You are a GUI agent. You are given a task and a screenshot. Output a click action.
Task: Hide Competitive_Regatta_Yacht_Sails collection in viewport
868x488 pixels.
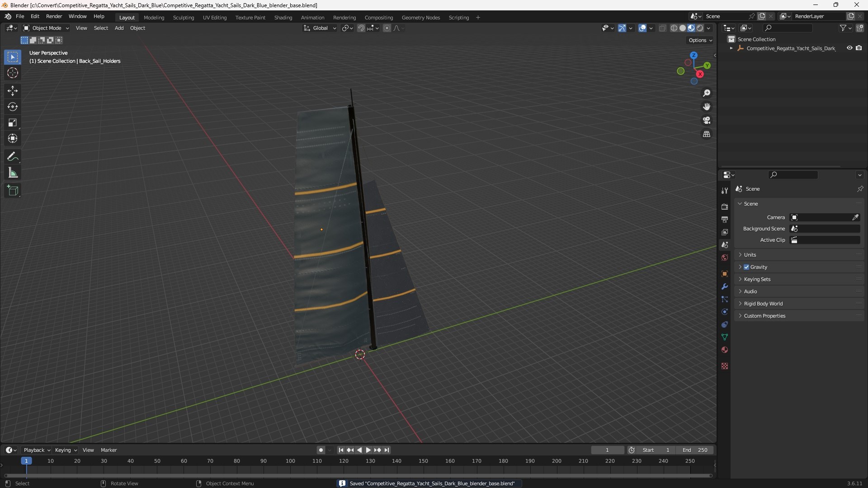[x=849, y=48]
